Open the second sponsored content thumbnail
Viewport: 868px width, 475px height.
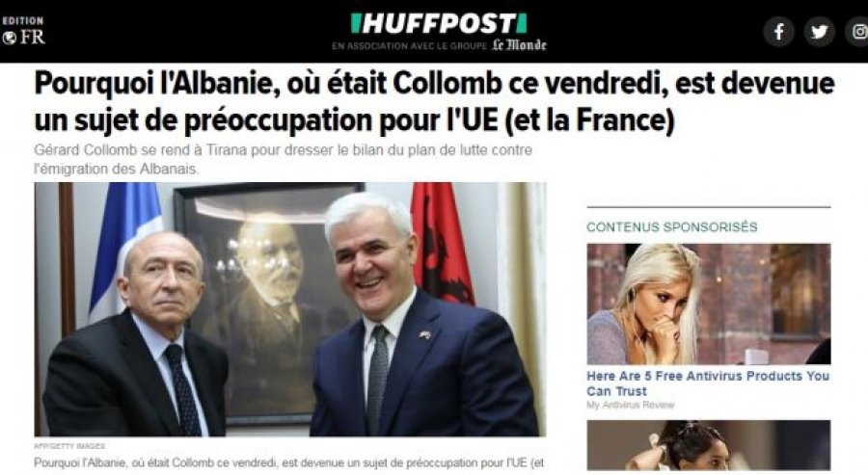(x=709, y=445)
